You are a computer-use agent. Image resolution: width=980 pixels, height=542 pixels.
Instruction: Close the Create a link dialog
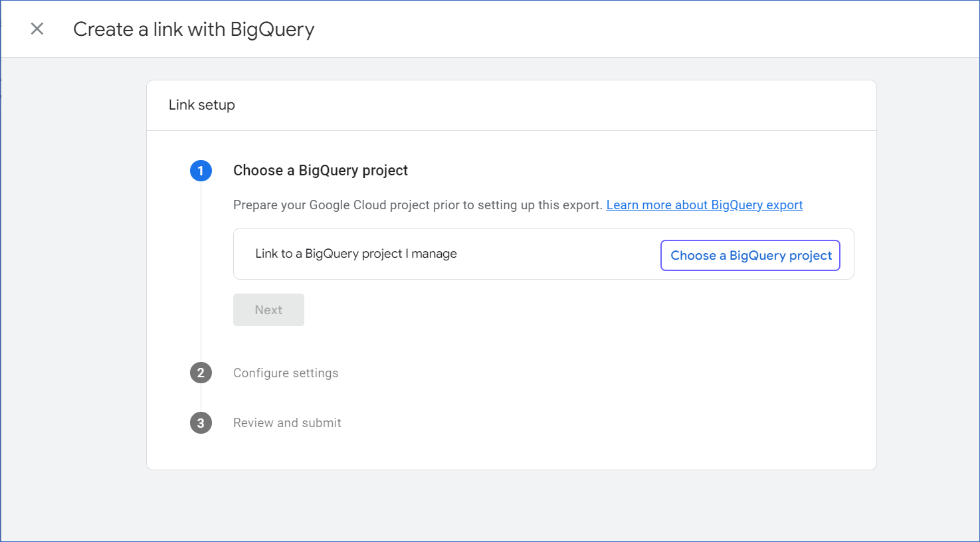click(x=37, y=29)
